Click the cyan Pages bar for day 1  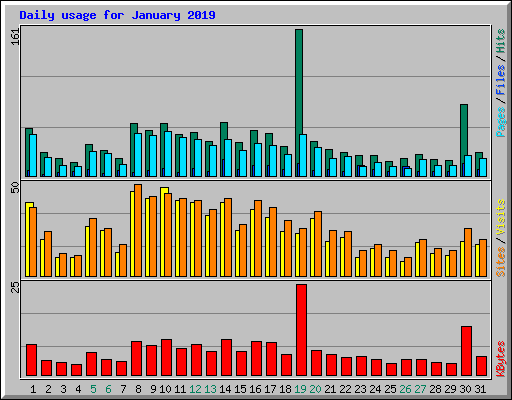(33, 155)
